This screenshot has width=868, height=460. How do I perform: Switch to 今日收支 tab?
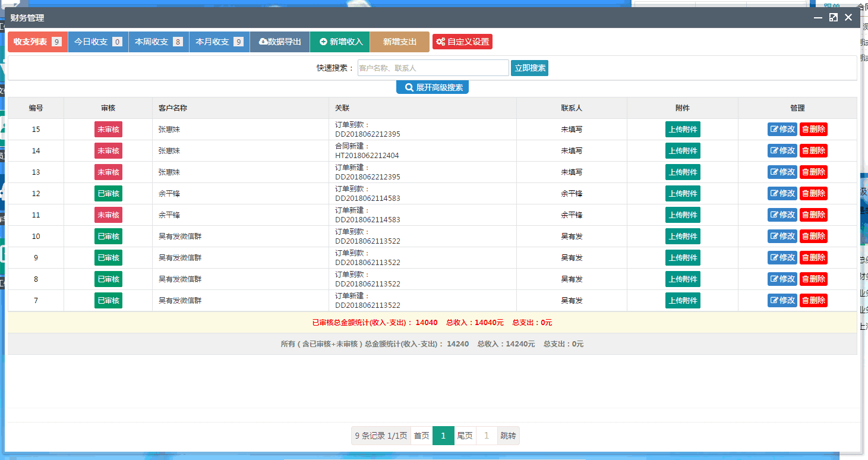coord(98,42)
